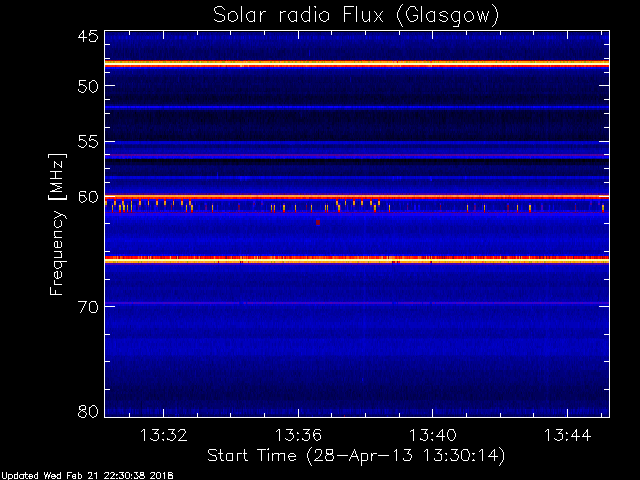Image resolution: width=640 pixels, height=480 pixels.
Task: Click the 50 frequency tick label
Action: tap(89, 86)
